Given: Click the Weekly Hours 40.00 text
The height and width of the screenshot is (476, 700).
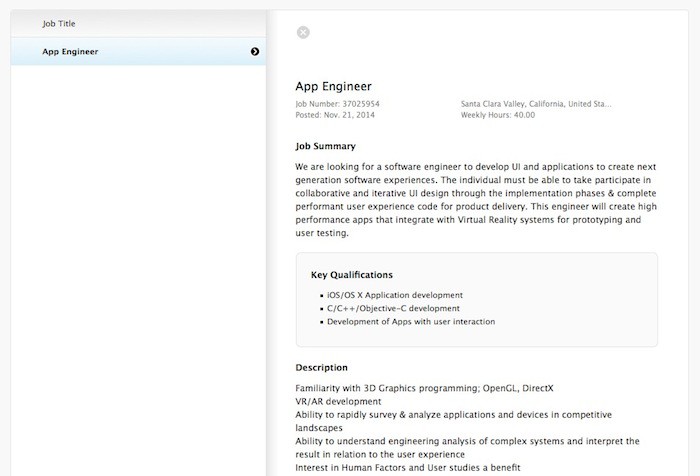Looking at the screenshot, I should point(497,115).
